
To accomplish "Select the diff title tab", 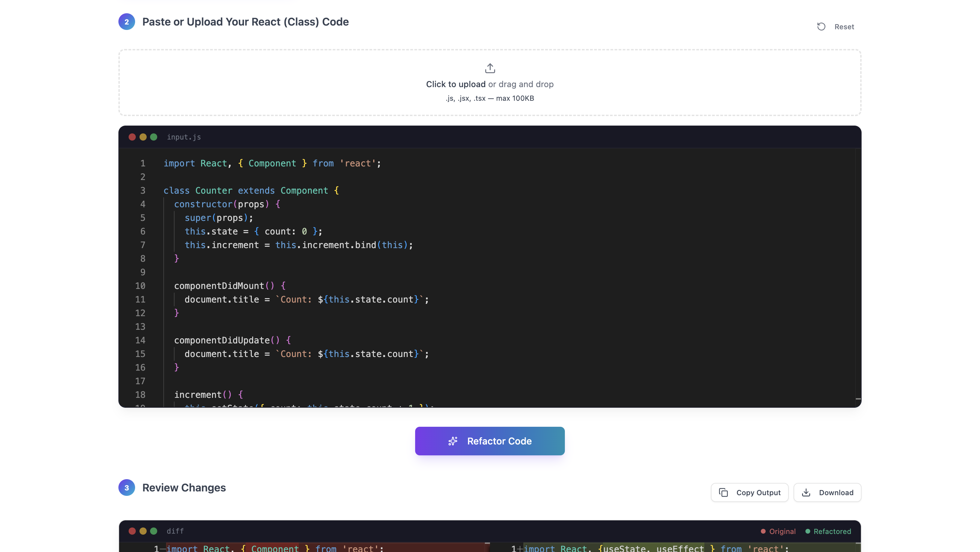I will 175,531.
